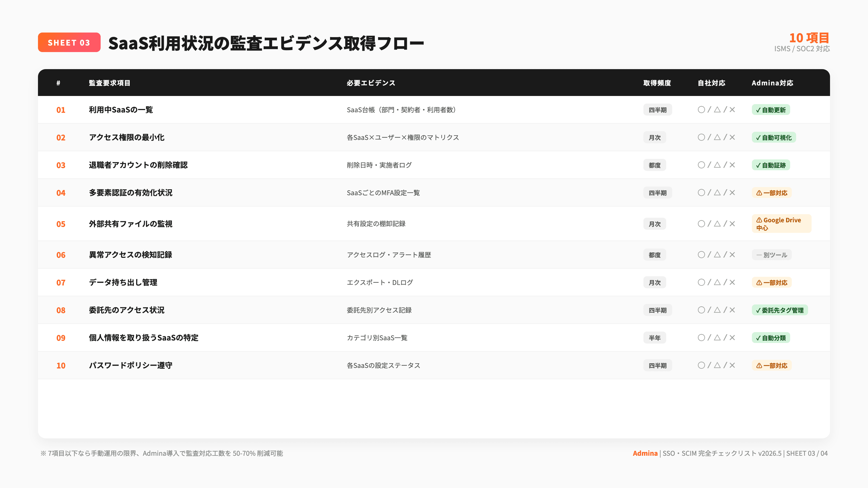868x488 pixels.
Task: Click the 監査要求項目 column header
Action: 110,83
